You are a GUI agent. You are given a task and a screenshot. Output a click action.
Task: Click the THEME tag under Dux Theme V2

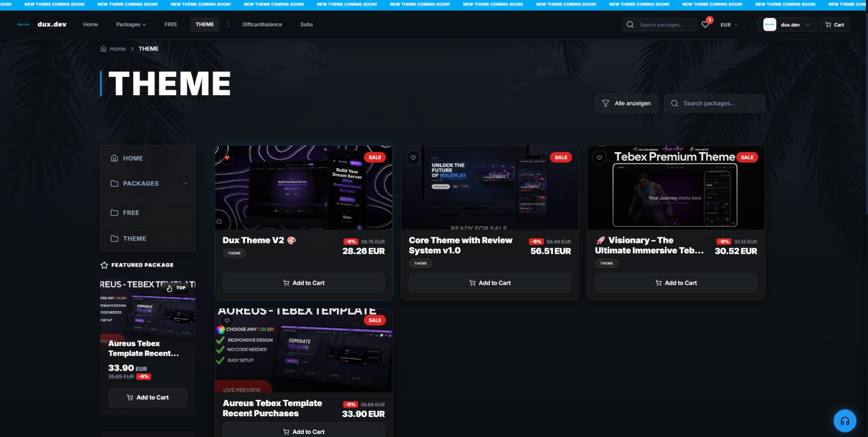(234, 253)
